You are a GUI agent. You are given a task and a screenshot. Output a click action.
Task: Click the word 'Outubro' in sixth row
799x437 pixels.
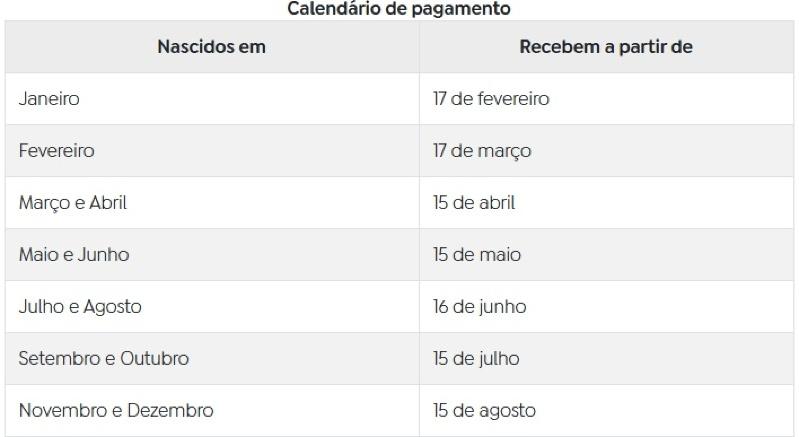(x=154, y=359)
